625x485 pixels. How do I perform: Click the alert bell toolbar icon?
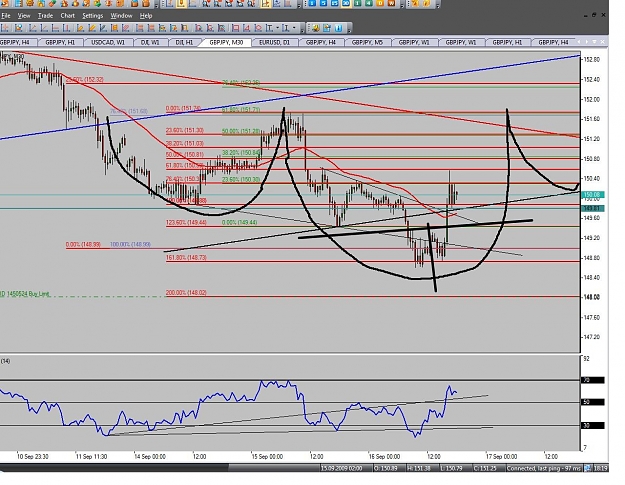click(x=316, y=28)
